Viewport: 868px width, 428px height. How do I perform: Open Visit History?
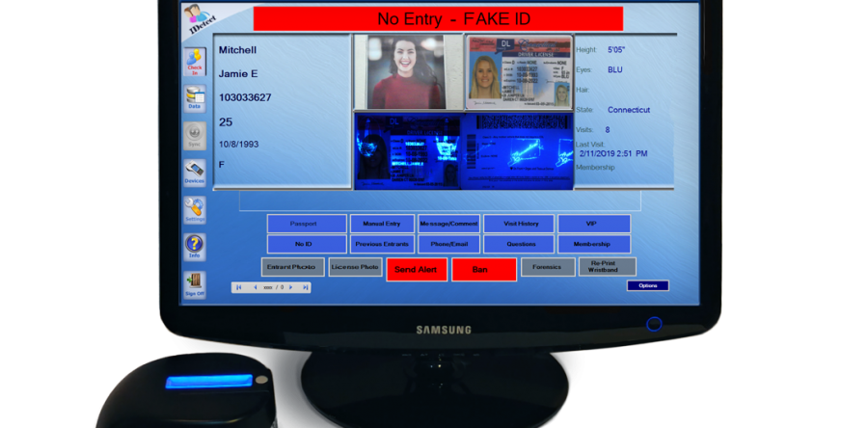519,224
